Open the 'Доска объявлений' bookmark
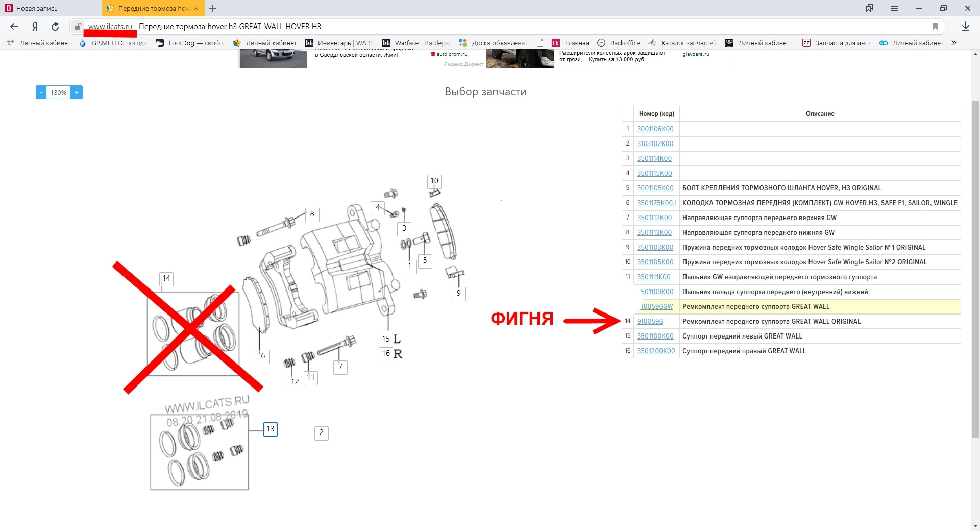Image resolution: width=980 pixels, height=531 pixels. pos(493,43)
